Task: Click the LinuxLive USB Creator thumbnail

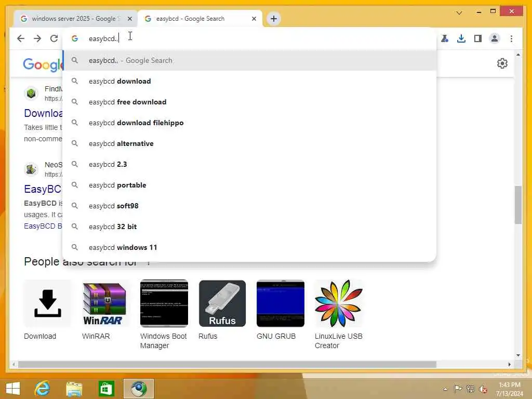Action: pyautogui.click(x=339, y=303)
